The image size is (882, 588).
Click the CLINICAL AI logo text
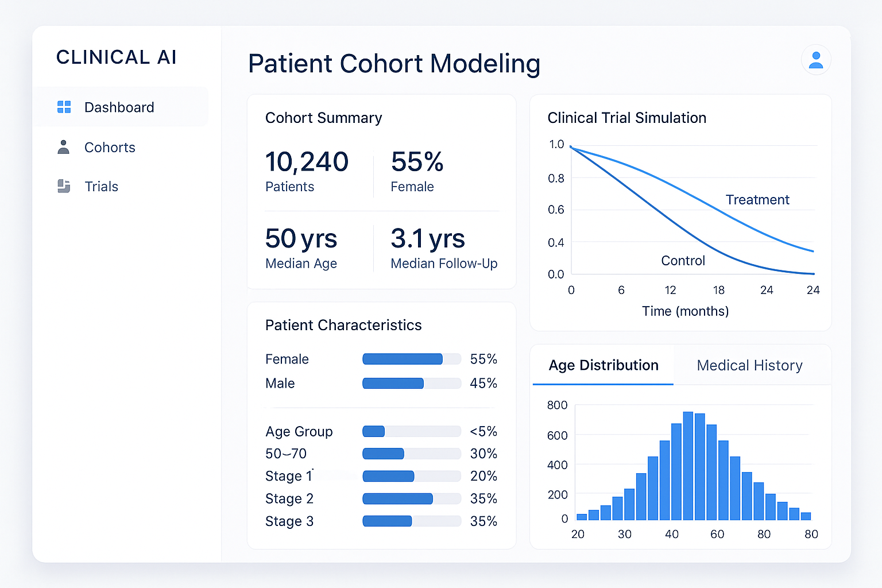[x=116, y=57]
